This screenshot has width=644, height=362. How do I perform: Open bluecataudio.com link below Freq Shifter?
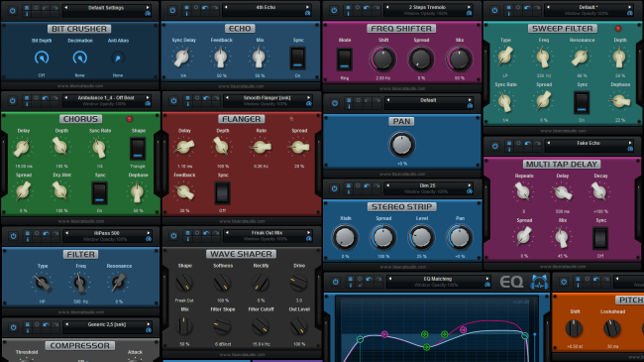[x=402, y=88]
